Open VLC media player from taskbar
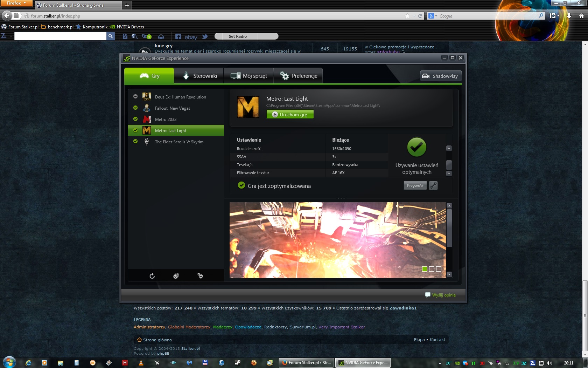 (141, 363)
